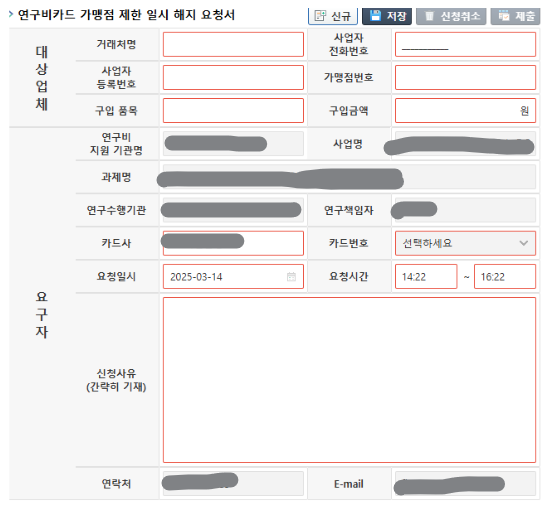The width and height of the screenshot is (545, 510).
Task: Click the 연락처 field
Action: point(233,484)
